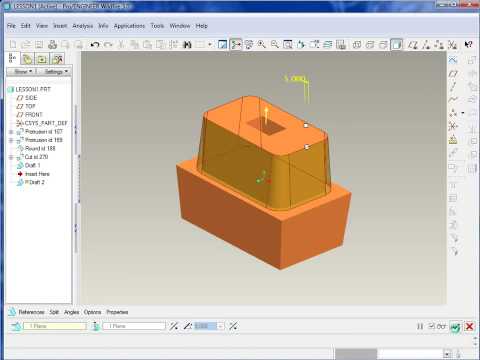Open the Connections tab icon
The height and width of the screenshot is (360, 480).
(x=57, y=59)
